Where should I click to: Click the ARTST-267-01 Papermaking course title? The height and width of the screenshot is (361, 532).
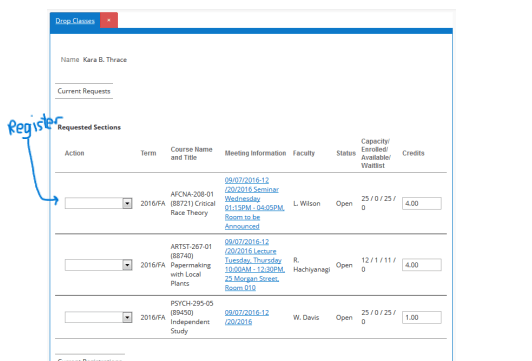click(191, 265)
